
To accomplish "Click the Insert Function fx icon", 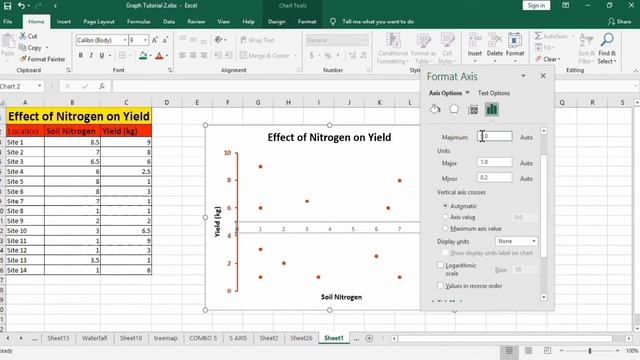I will click(x=102, y=86).
